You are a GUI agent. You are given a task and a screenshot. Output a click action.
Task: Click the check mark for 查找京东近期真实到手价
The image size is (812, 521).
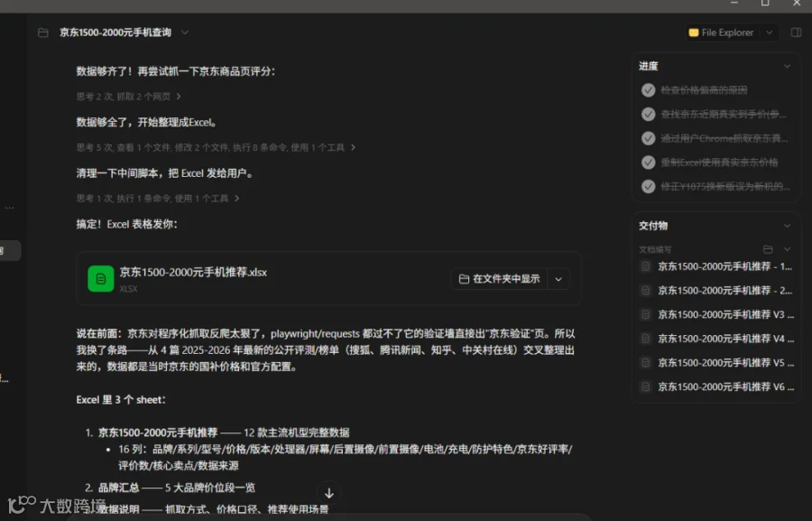coord(649,114)
